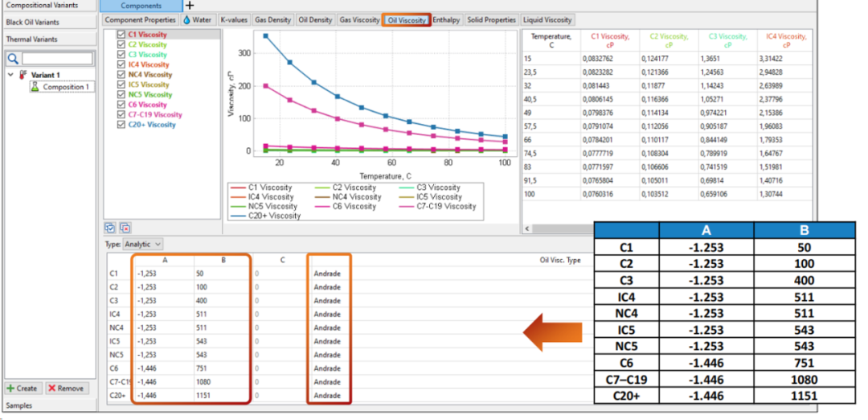
Task: Click the plus icon to add tab
Action: click(190, 6)
